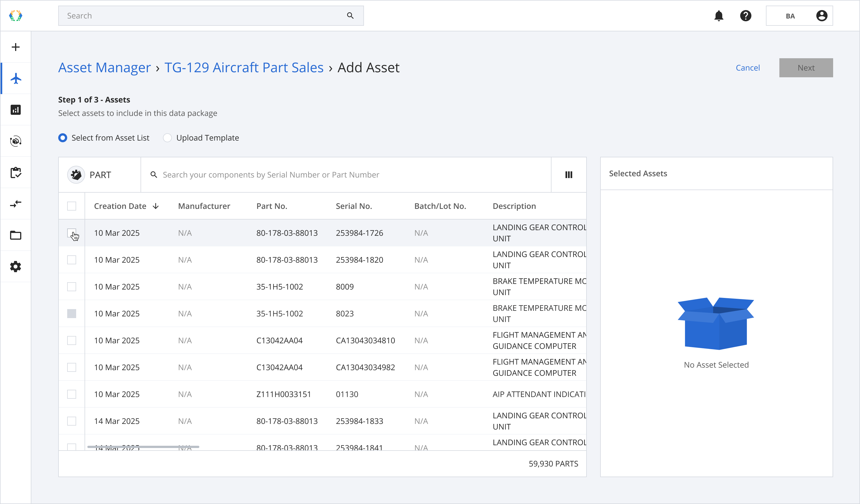
Task: Open the PART asset type selector
Action: 99,175
